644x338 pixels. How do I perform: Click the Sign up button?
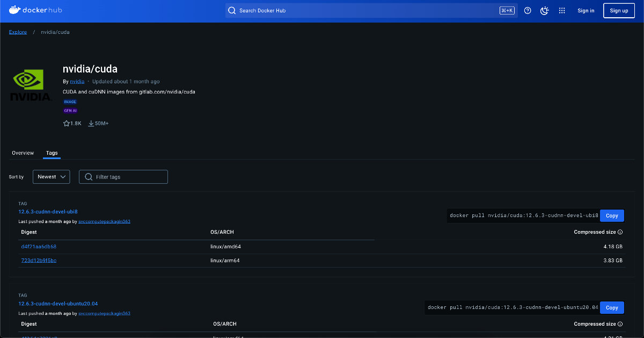click(619, 10)
